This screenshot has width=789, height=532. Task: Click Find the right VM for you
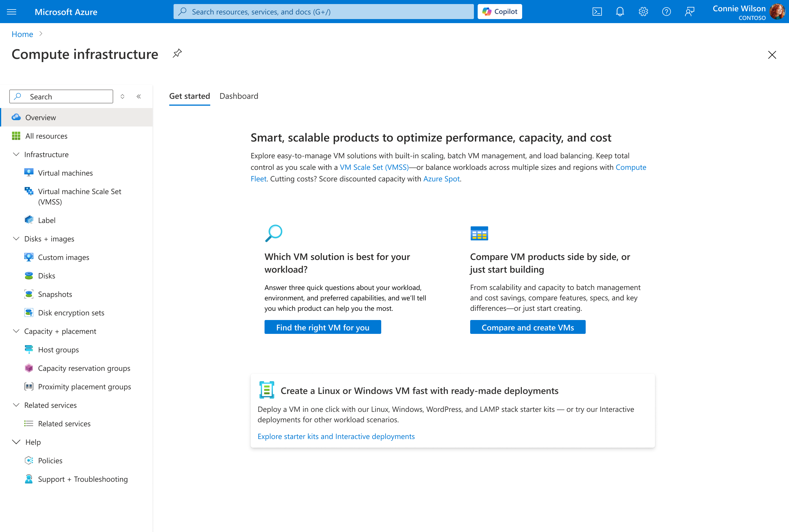click(323, 327)
